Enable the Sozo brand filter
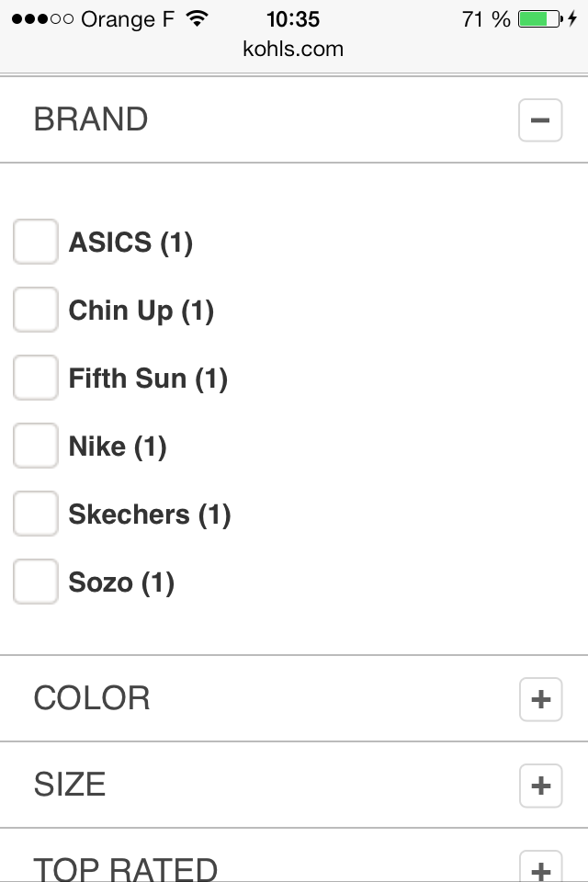The height and width of the screenshot is (882, 588). pyautogui.click(x=35, y=582)
